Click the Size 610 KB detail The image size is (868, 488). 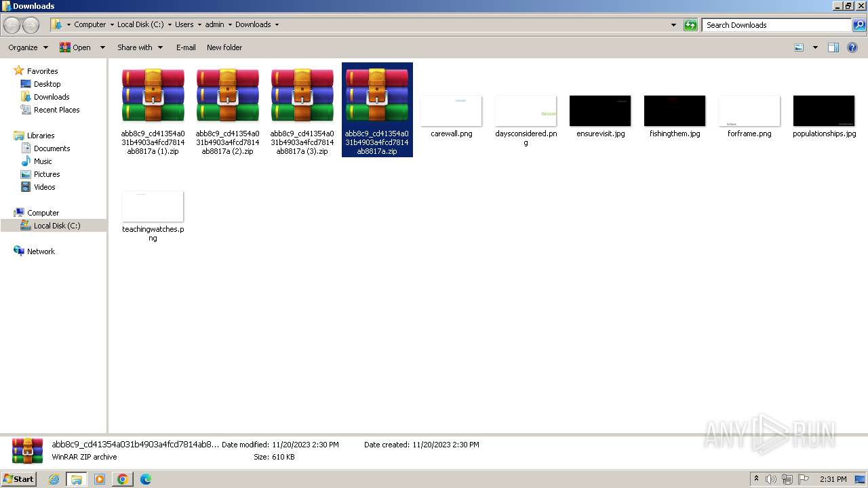tap(274, 457)
